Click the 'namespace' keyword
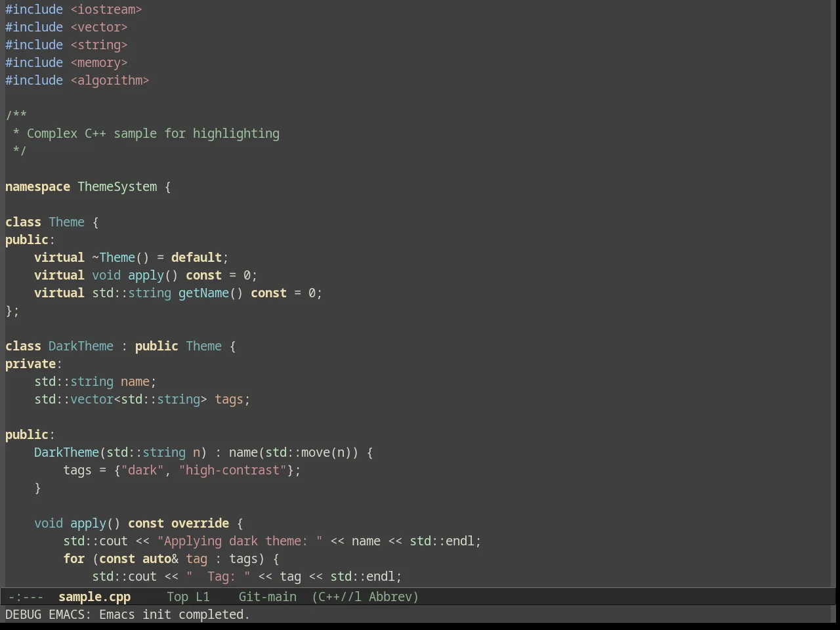Image resolution: width=840 pixels, height=630 pixels. pos(37,187)
